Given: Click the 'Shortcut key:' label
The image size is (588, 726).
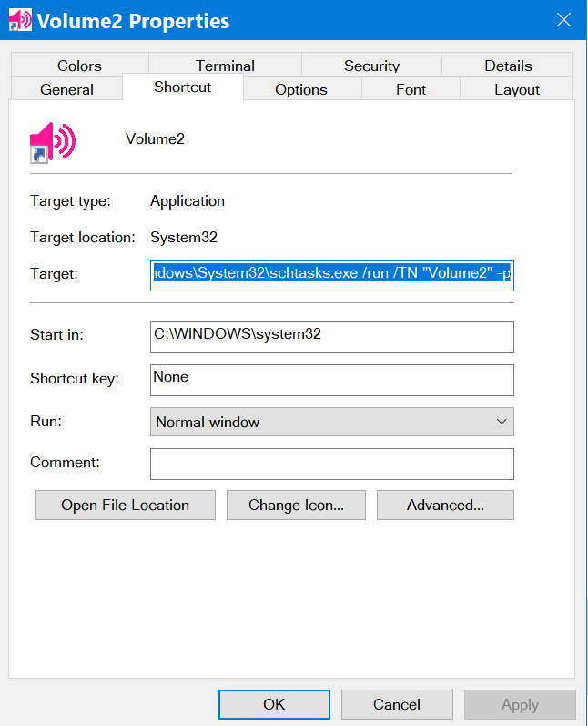Looking at the screenshot, I should 75,379.
